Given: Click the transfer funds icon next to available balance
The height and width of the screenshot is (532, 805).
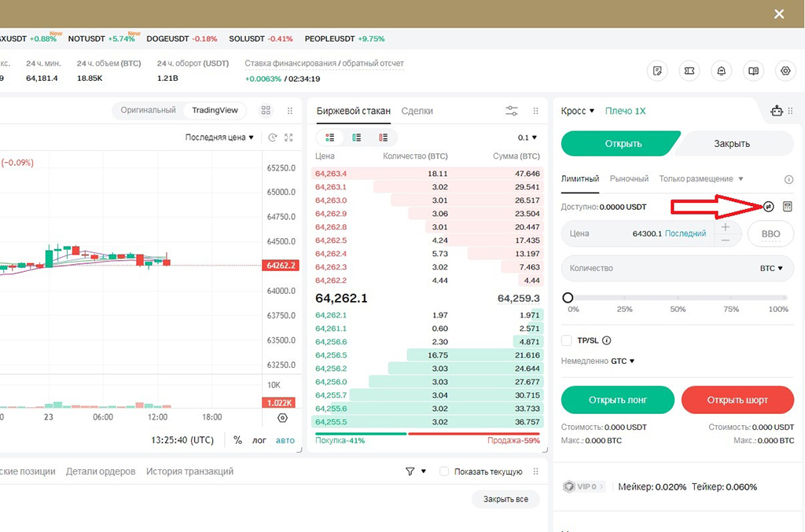Looking at the screenshot, I should (x=769, y=207).
